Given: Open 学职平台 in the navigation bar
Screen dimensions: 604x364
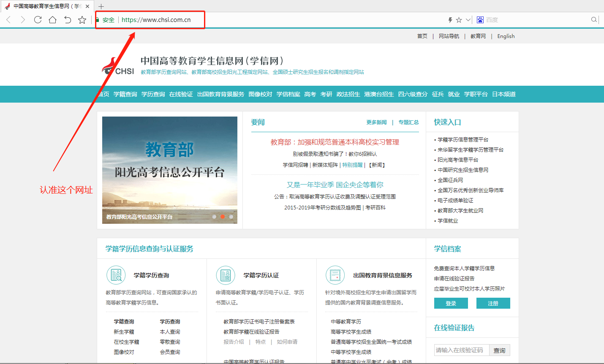Looking at the screenshot, I should click(476, 94).
